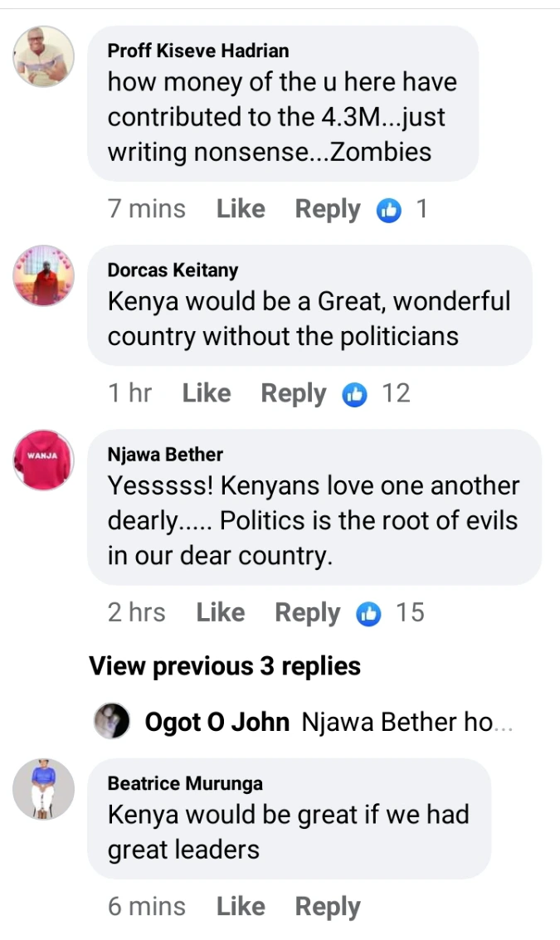Like Proff Kiseve Hadrian's comment
The width and height of the screenshot is (560, 940).
241,209
